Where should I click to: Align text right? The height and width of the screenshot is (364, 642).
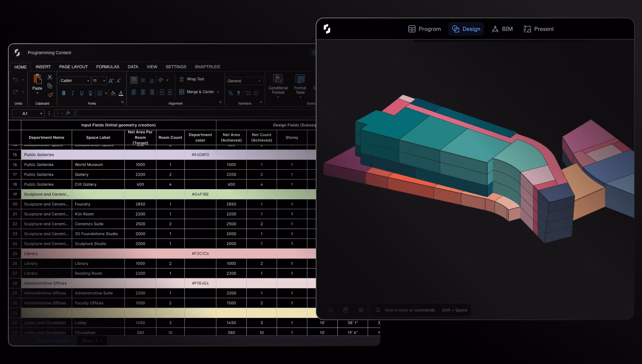coord(152,92)
